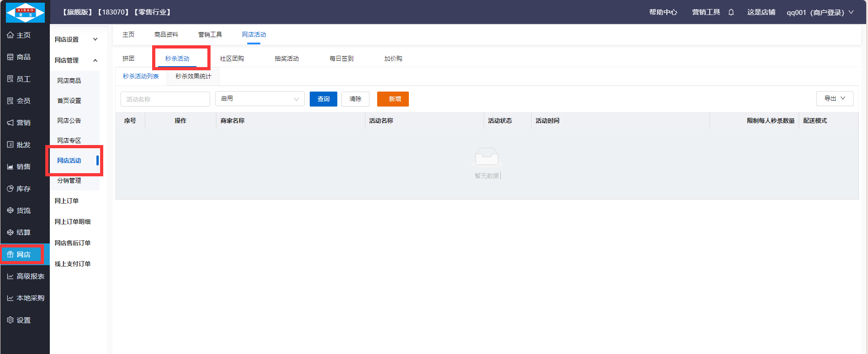Screen dimensions: 868x354
Task: Open the 导出 export dropdown
Action: (834, 98)
